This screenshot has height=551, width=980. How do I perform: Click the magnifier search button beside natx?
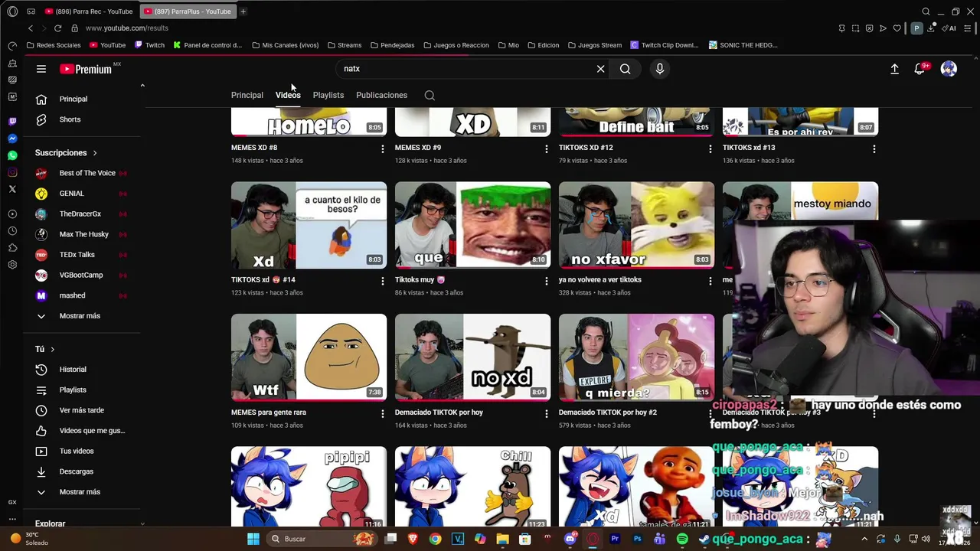click(x=626, y=69)
